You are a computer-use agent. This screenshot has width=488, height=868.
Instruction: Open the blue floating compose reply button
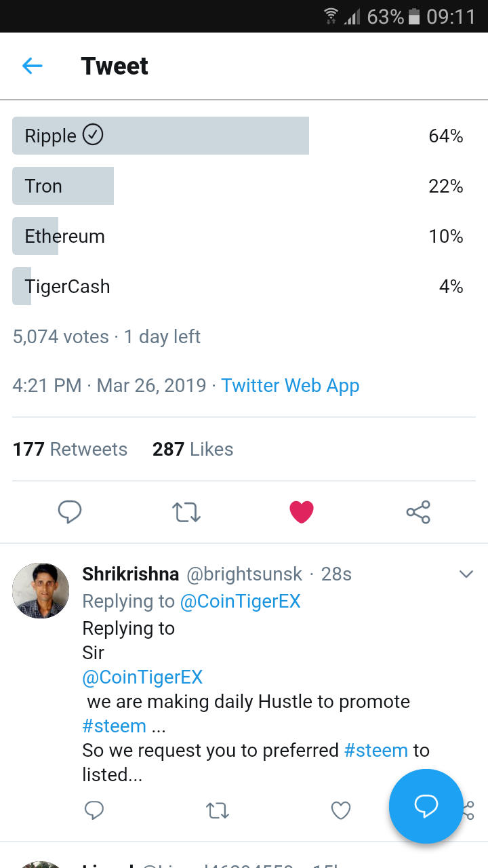(426, 806)
